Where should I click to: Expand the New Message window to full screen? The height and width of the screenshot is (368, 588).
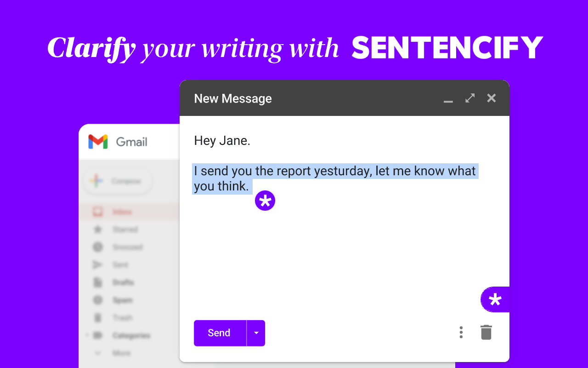coord(470,98)
